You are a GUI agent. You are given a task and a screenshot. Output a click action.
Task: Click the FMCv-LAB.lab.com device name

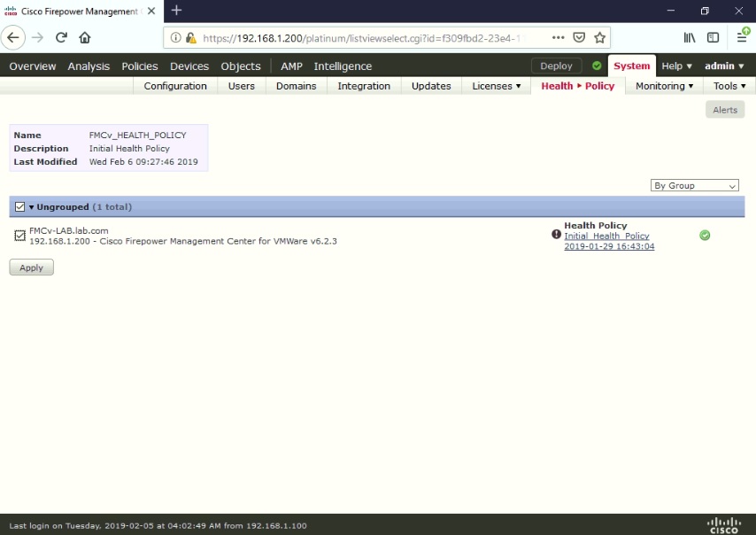(x=69, y=230)
